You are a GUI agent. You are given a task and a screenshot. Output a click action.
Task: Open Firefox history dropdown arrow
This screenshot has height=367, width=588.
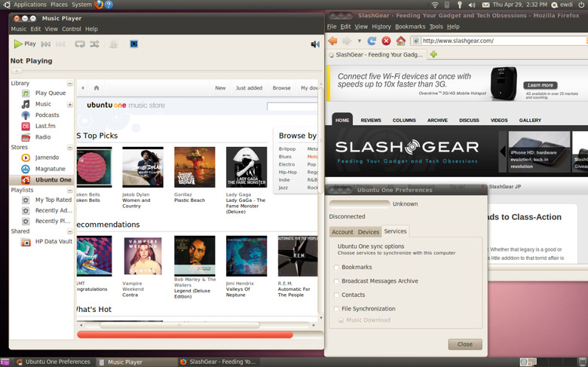[x=359, y=41]
